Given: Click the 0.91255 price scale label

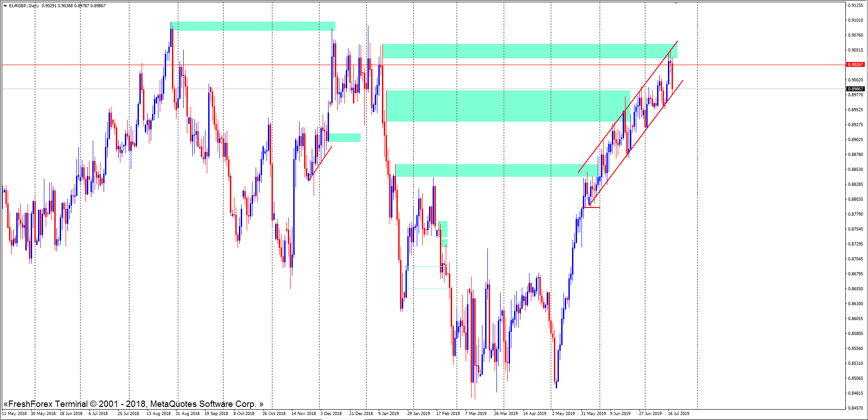Looking at the screenshot, I should click(855, 5).
